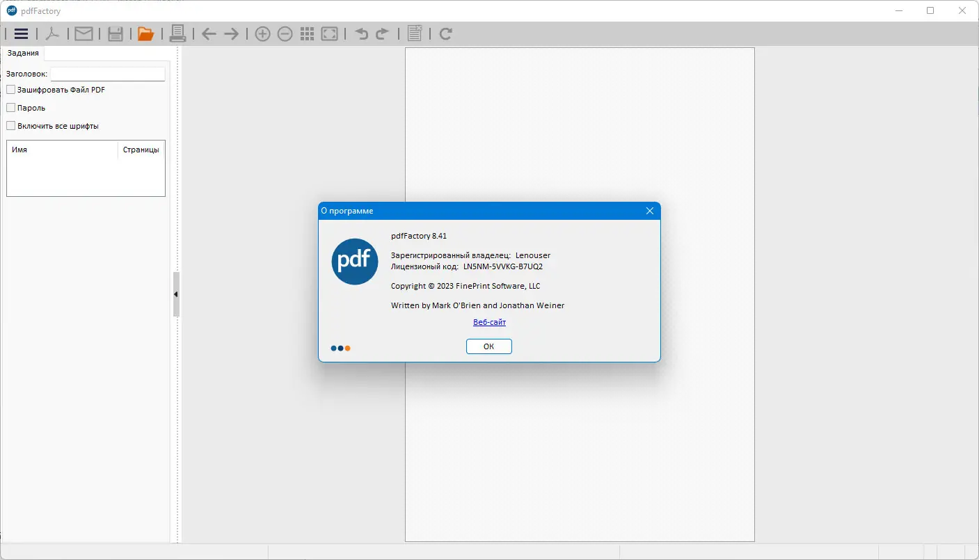
Task: Zoom out with the minus circle icon
Action: 285,33
